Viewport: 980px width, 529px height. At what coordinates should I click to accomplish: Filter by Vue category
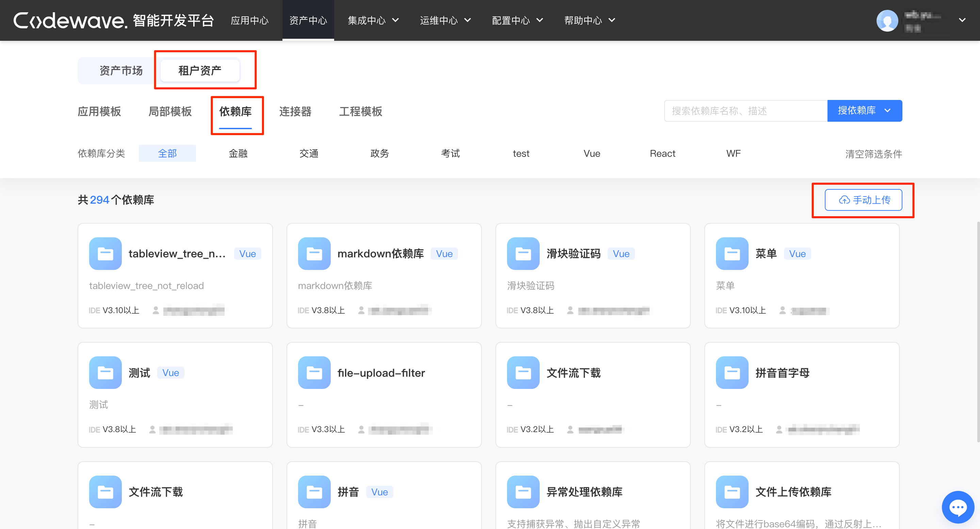592,153
